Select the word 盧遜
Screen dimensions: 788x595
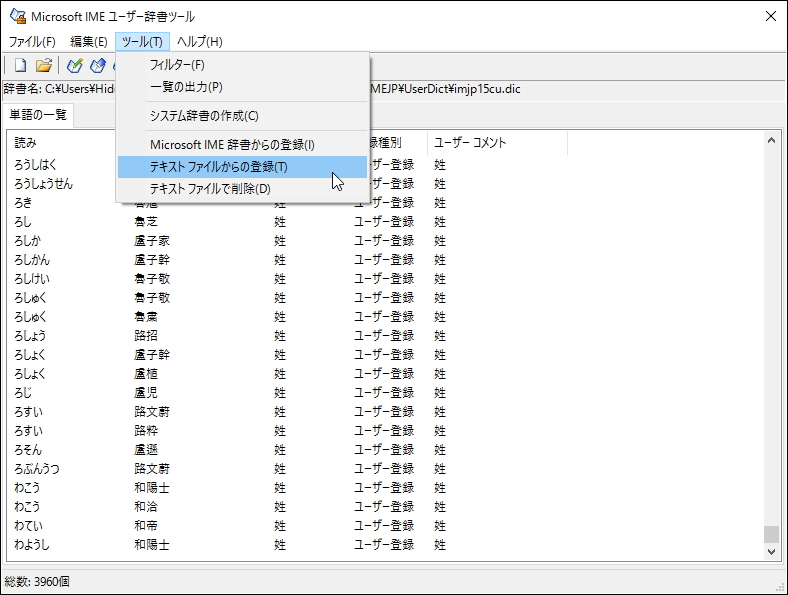[x=146, y=450]
